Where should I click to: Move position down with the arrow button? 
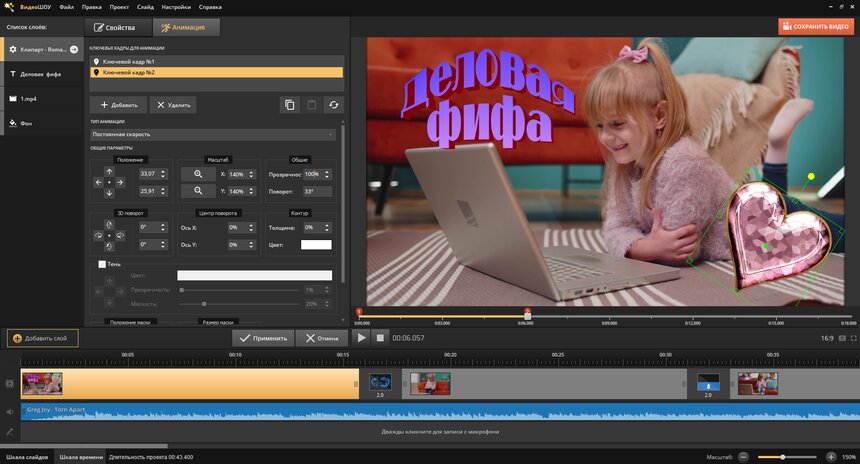point(109,193)
